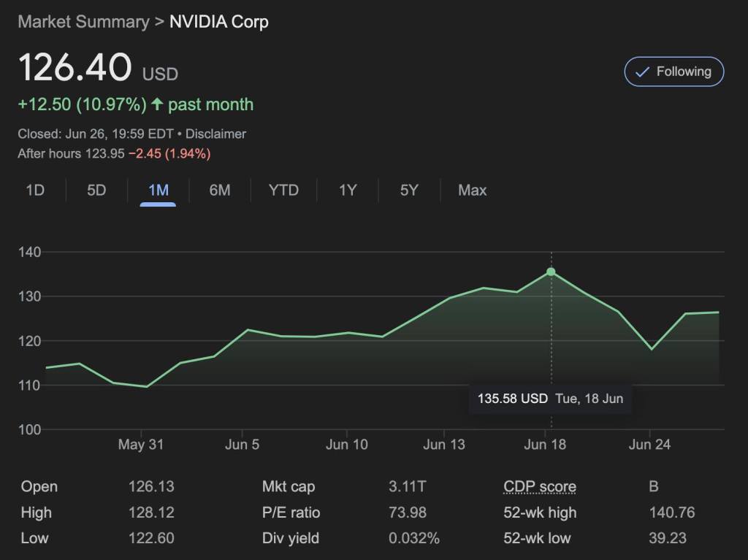748x560 pixels.
Task: Select the 5Y time range
Action: click(409, 191)
